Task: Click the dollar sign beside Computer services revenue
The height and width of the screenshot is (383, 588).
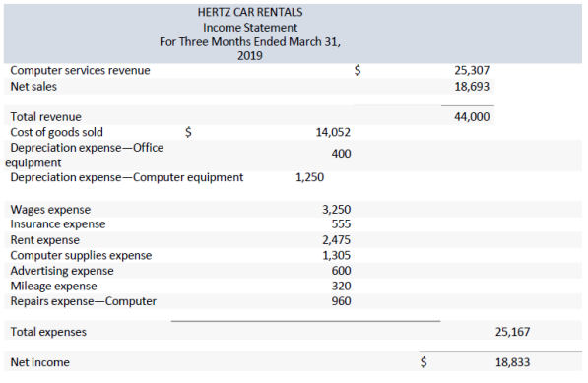Action: 358,70
